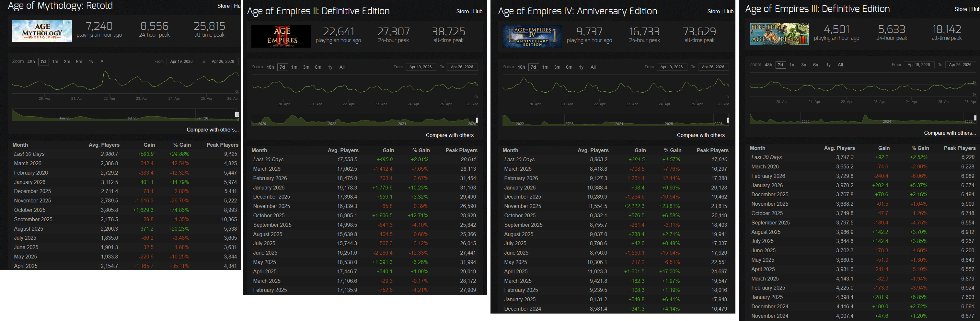
Task: Click Age of Empires II 38,725 all-time peak value
Action: click(x=448, y=31)
